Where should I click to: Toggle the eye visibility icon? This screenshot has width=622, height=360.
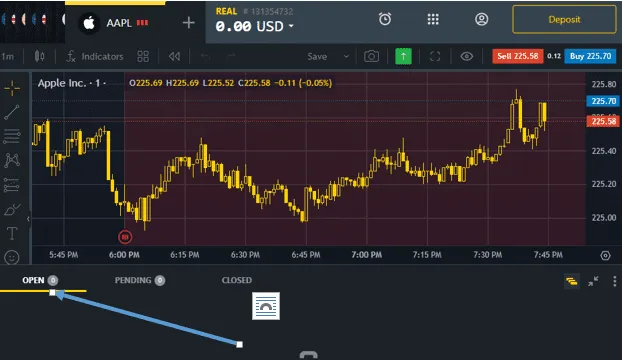[466, 56]
